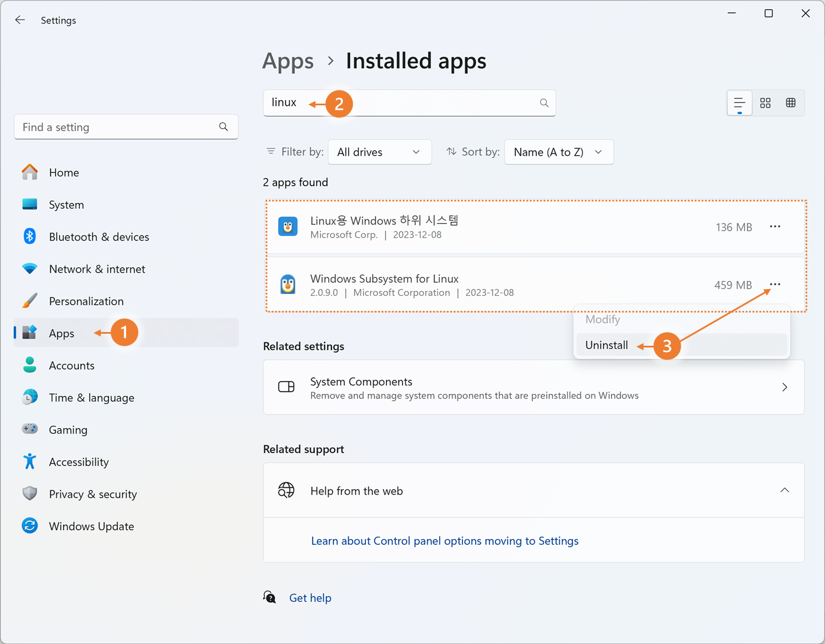Click the Bluetooth icon in the sidebar
The width and height of the screenshot is (825, 644).
point(30,236)
